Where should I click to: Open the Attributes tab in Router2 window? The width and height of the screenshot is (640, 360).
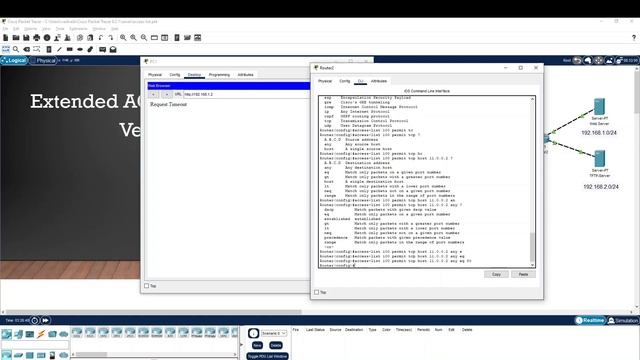pyautogui.click(x=379, y=81)
